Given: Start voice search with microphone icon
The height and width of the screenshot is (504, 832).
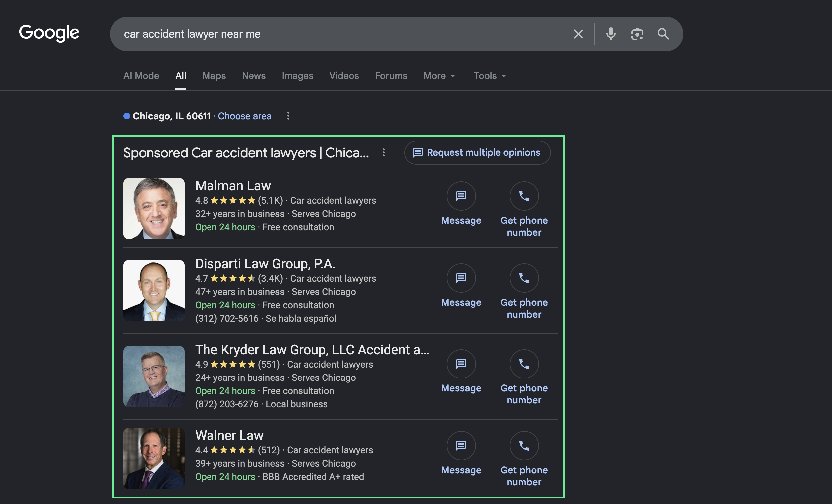Looking at the screenshot, I should [x=611, y=34].
